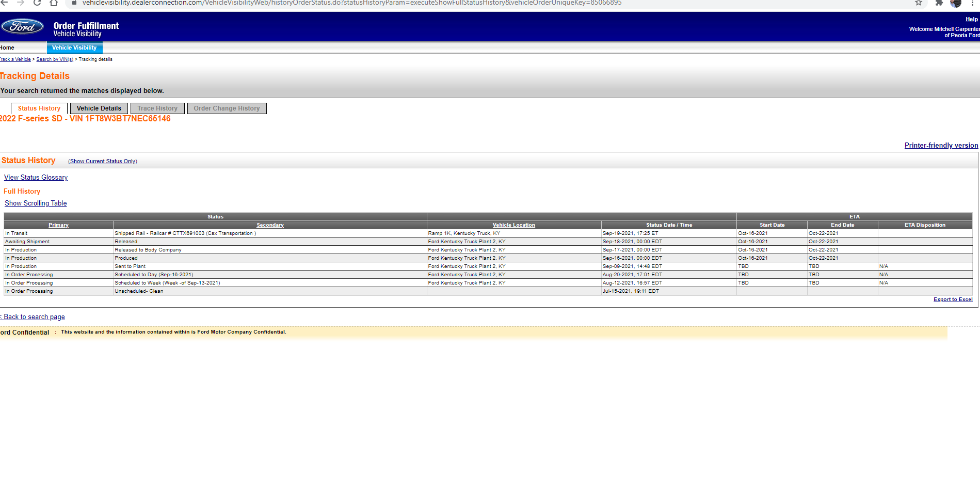Click inside the browser address bar
The width and height of the screenshot is (980, 490).
tap(310, 3)
